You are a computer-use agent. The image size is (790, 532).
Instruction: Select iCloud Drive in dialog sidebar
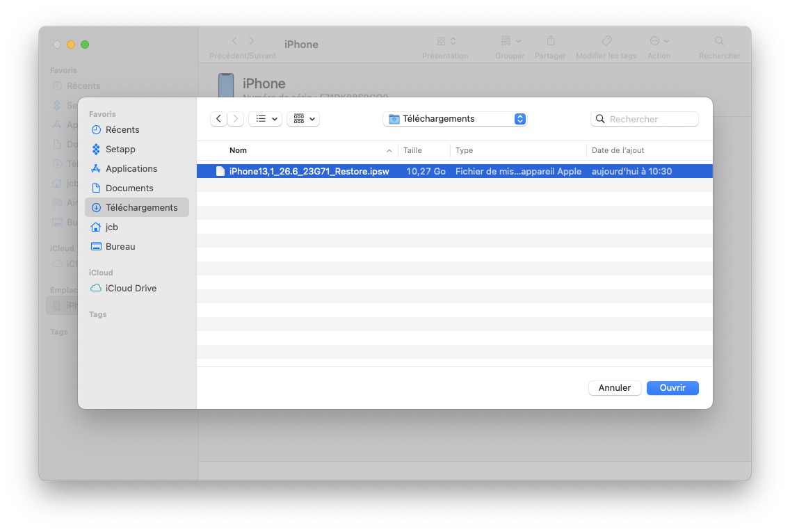[137, 288]
